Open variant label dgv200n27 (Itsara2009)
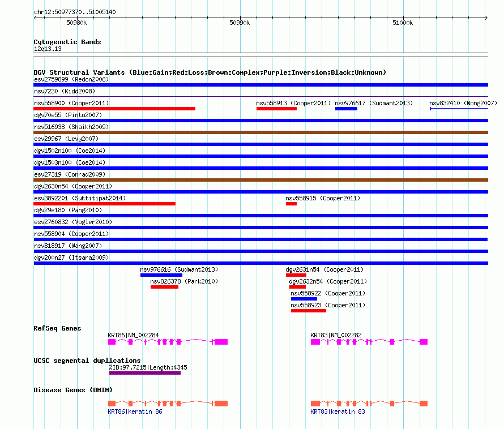 (71, 258)
